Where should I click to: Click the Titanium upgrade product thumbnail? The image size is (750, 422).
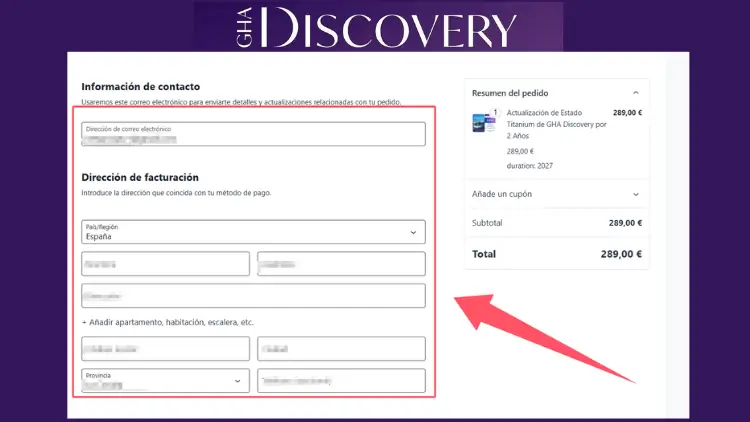pos(484,123)
